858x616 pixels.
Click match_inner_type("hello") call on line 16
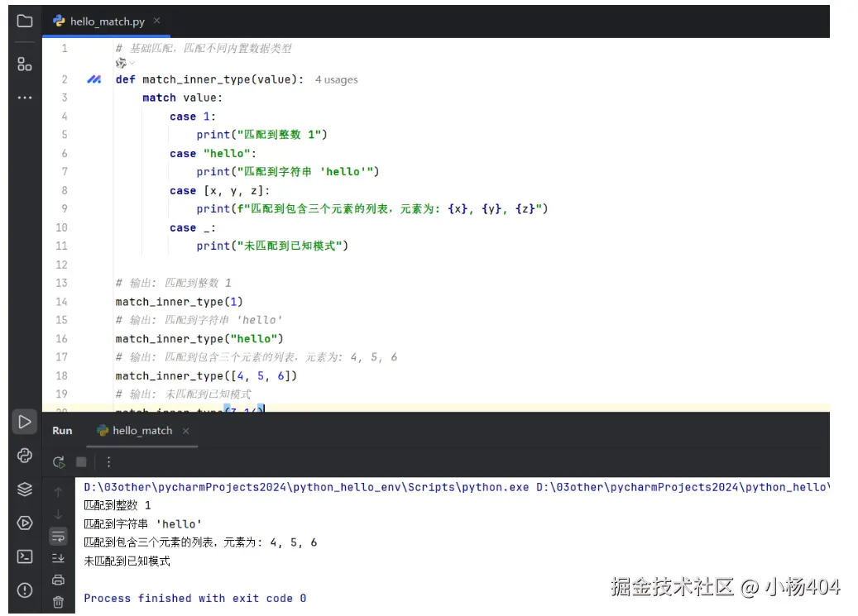click(199, 339)
